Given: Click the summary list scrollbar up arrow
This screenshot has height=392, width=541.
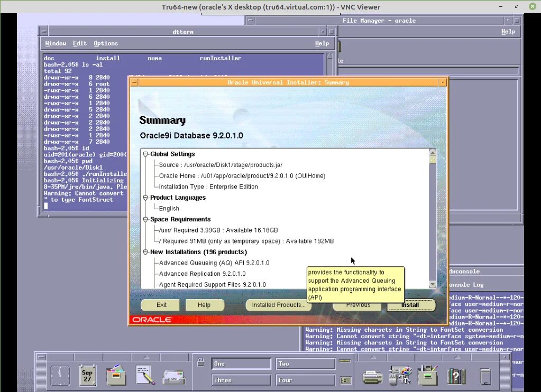Looking at the screenshot, I should click(432, 152).
